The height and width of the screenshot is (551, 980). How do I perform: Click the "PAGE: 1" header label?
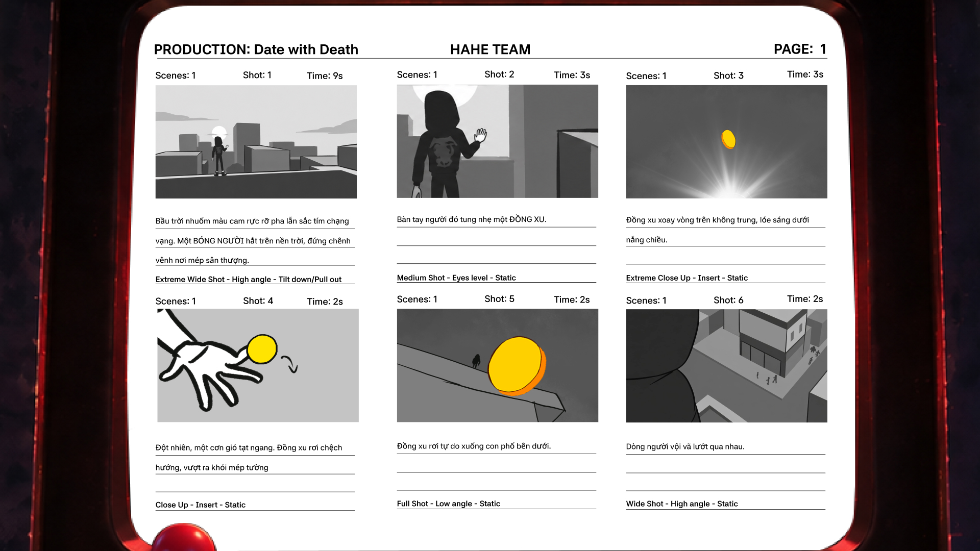(800, 49)
